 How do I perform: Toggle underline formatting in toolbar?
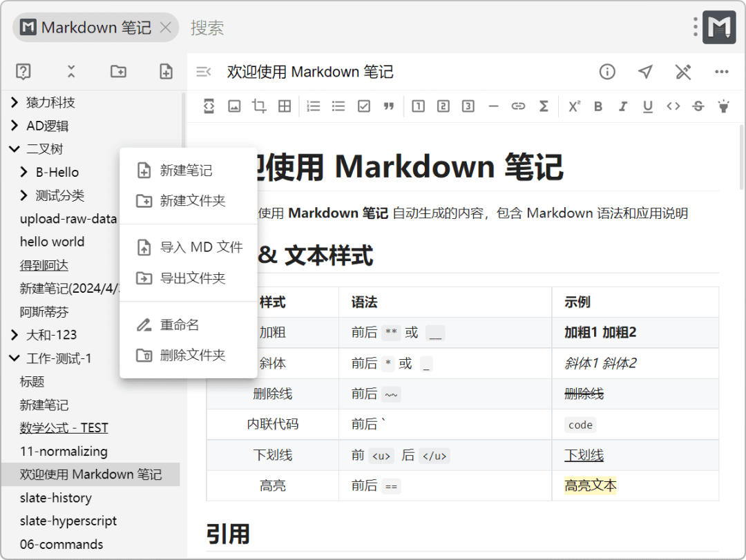click(x=647, y=106)
